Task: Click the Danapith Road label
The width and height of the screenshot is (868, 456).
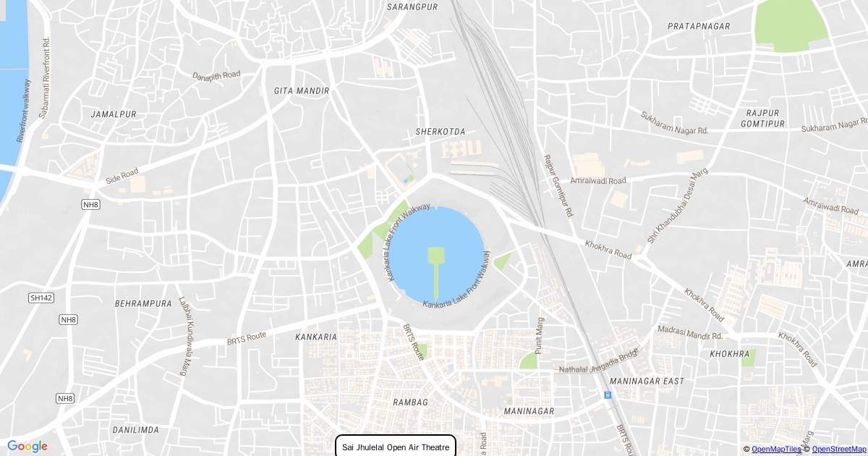Action: 216,75
